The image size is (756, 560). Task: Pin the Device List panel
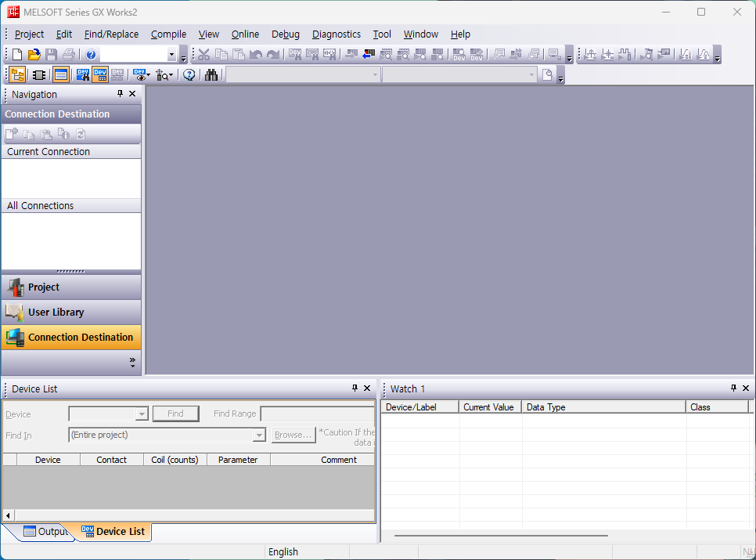[355, 388]
